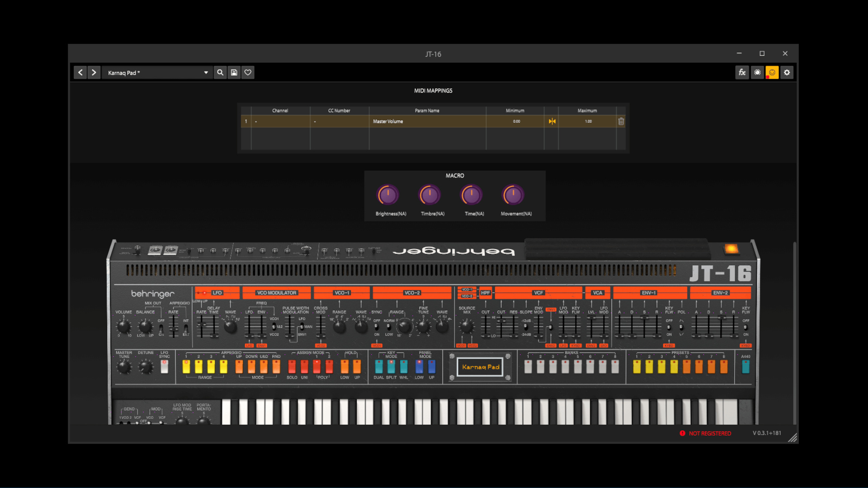
Task: Delete the Master Volume mapping trash icon
Action: click(621, 121)
